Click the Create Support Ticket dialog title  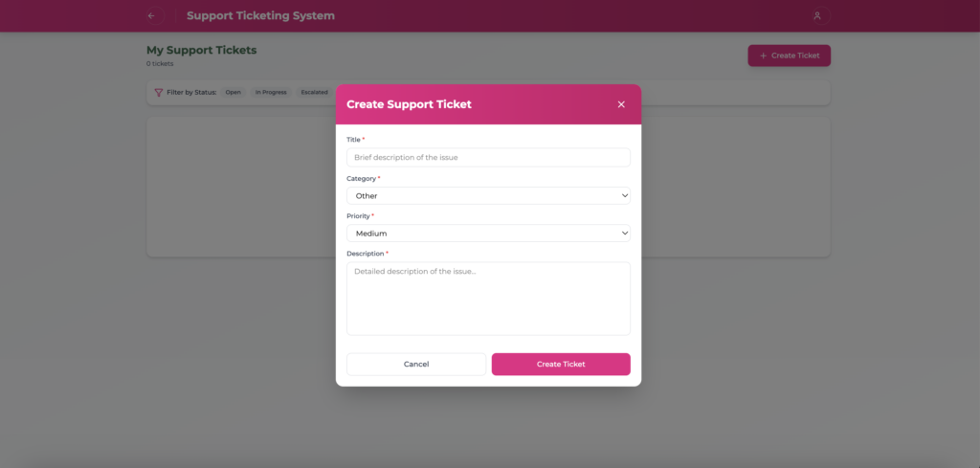pos(409,104)
